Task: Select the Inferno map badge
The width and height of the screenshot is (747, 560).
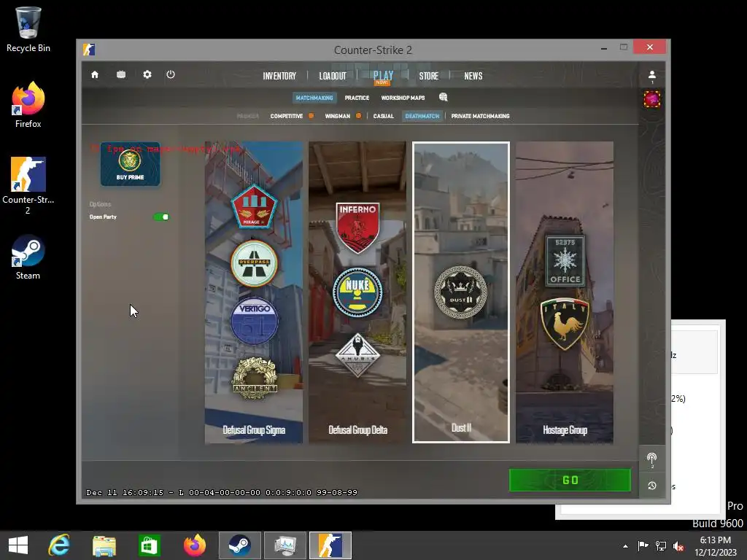Action: 357,227
